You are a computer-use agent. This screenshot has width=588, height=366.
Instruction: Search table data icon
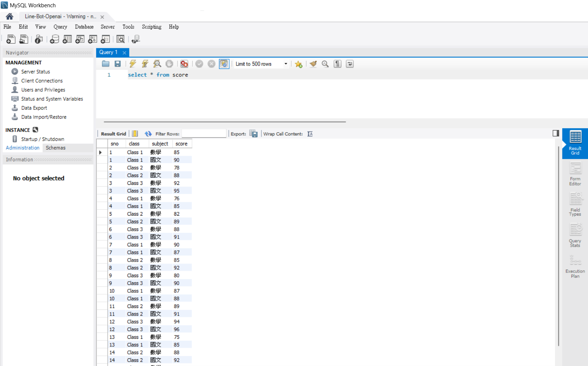tap(120, 39)
